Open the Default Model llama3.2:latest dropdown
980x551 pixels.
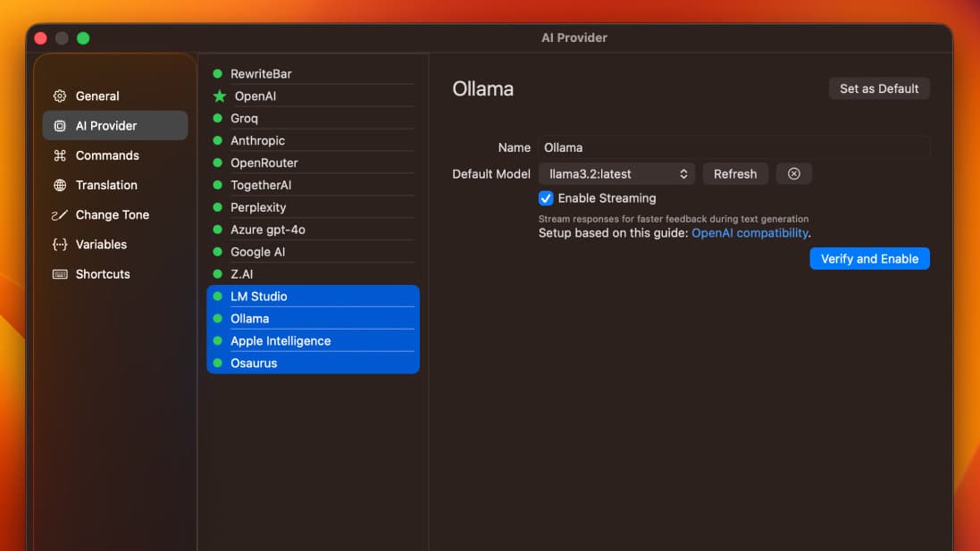[616, 174]
